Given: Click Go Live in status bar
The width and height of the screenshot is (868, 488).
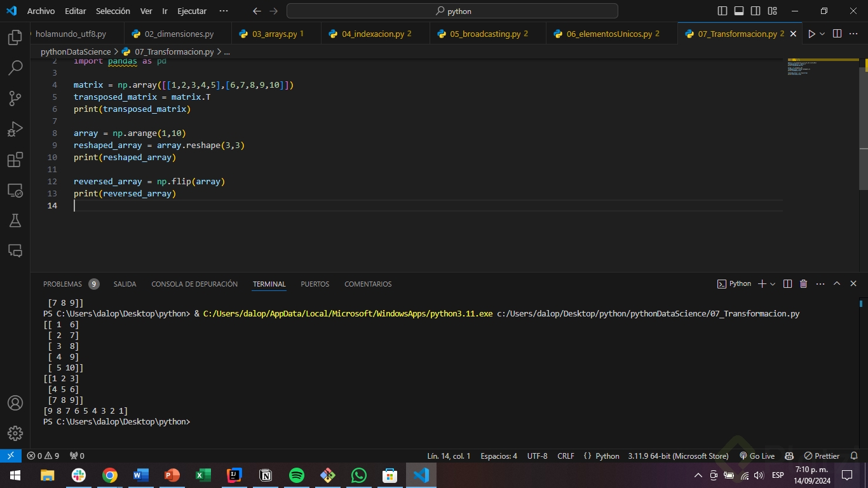Looking at the screenshot, I should coord(757,456).
